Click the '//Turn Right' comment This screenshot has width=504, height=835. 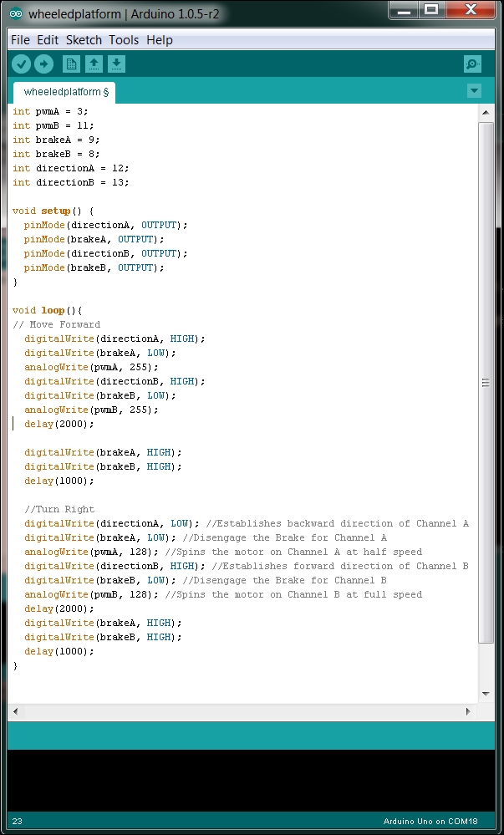(x=59, y=509)
